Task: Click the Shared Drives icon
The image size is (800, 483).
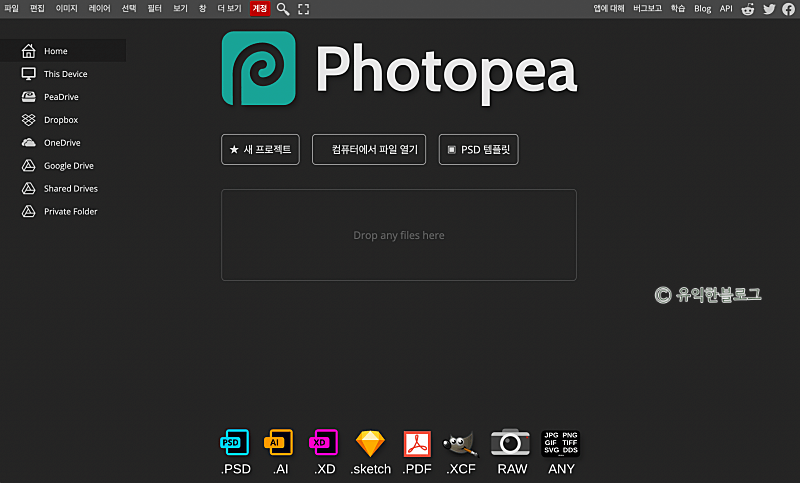Action: [29, 189]
